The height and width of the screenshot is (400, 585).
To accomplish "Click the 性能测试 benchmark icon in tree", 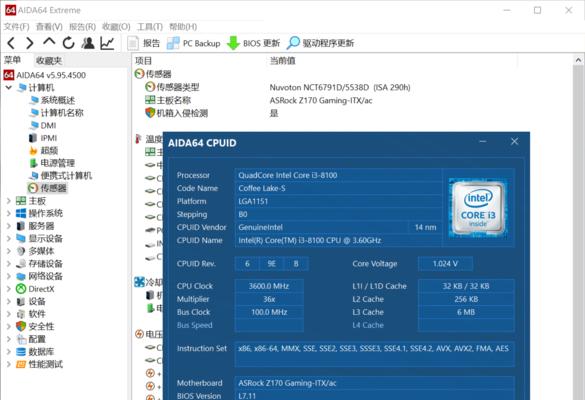I will coord(21,364).
